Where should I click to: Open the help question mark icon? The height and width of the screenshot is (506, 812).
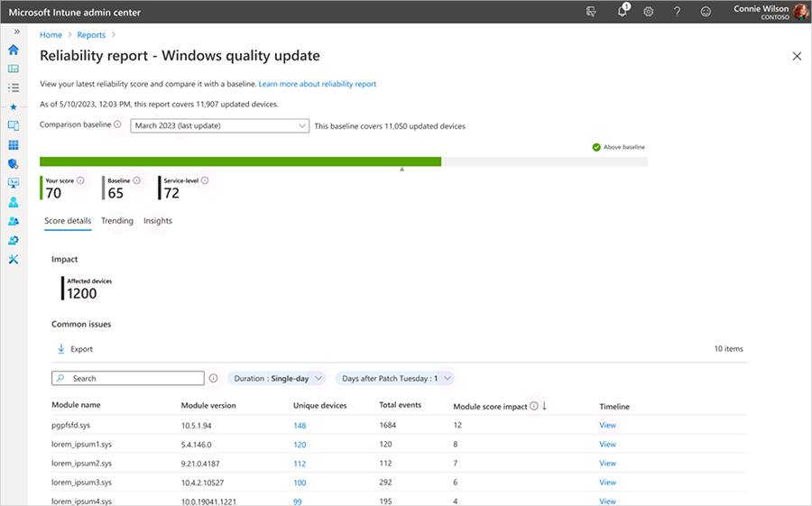[677, 12]
